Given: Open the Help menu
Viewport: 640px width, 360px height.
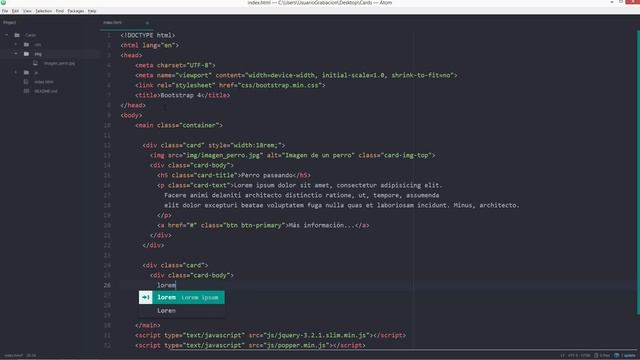Looking at the screenshot, I should click(x=92, y=11).
